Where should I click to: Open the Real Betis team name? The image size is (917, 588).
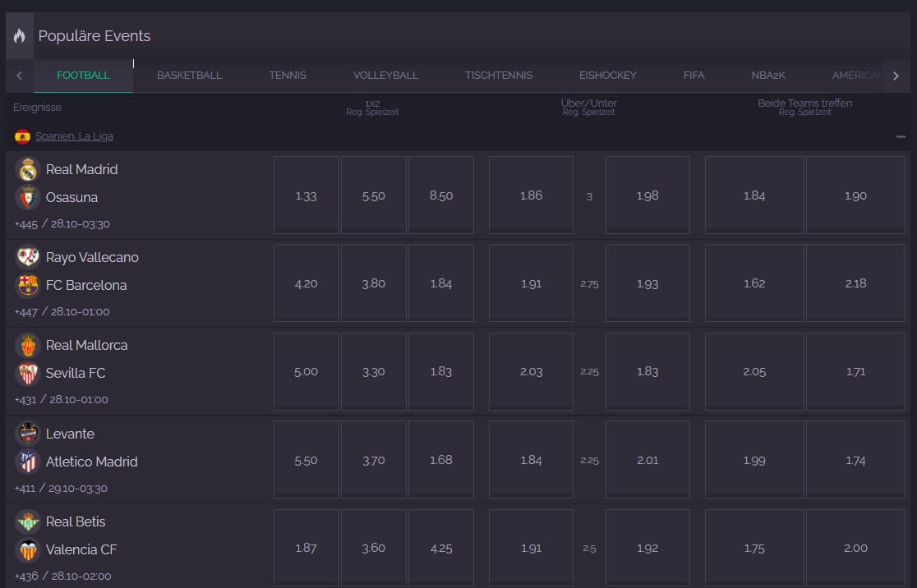tap(76, 521)
